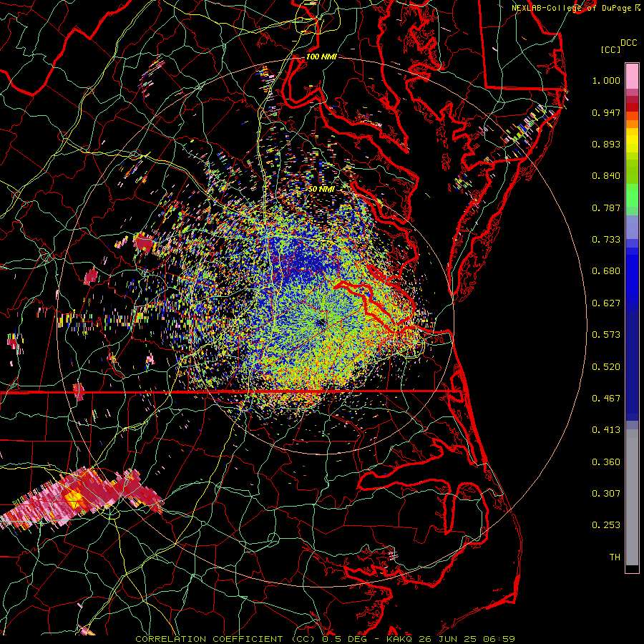Image resolution: width=644 pixels, height=644 pixels.
Task: Select the 0.413 legend value
Action: point(606,430)
